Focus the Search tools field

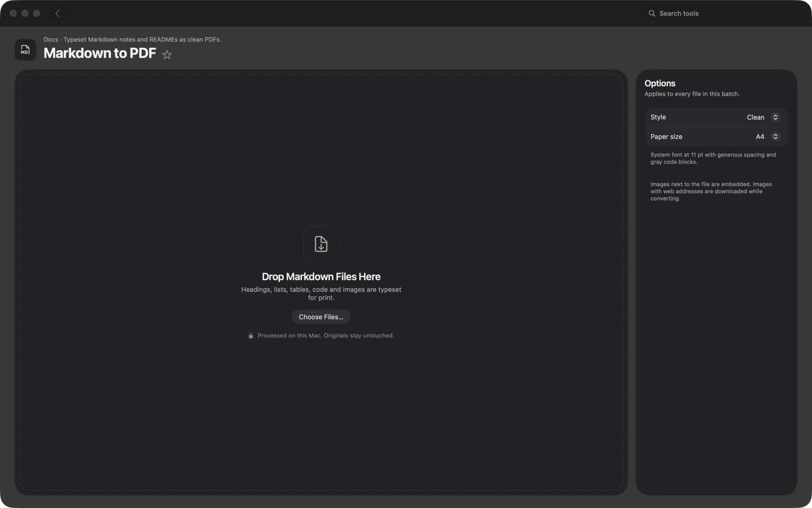click(x=721, y=13)
